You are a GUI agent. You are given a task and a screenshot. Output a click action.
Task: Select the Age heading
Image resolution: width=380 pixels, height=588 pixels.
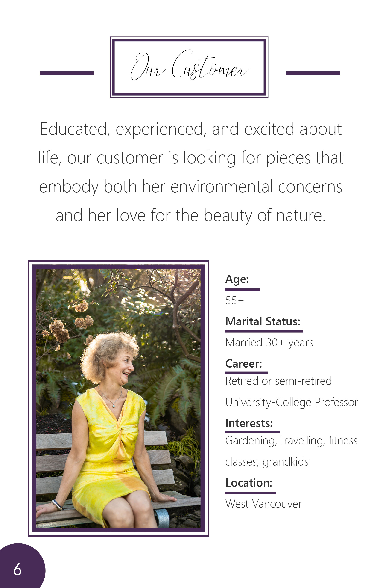(237, 279)
